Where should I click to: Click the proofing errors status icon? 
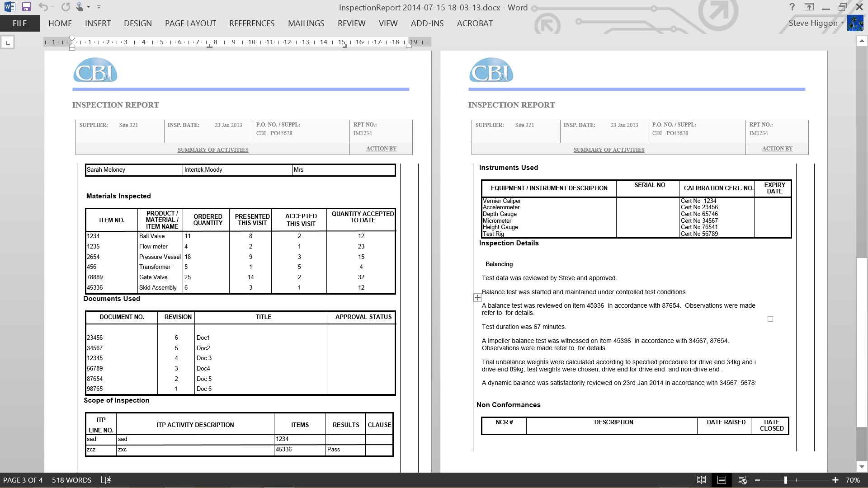[106, 480]
